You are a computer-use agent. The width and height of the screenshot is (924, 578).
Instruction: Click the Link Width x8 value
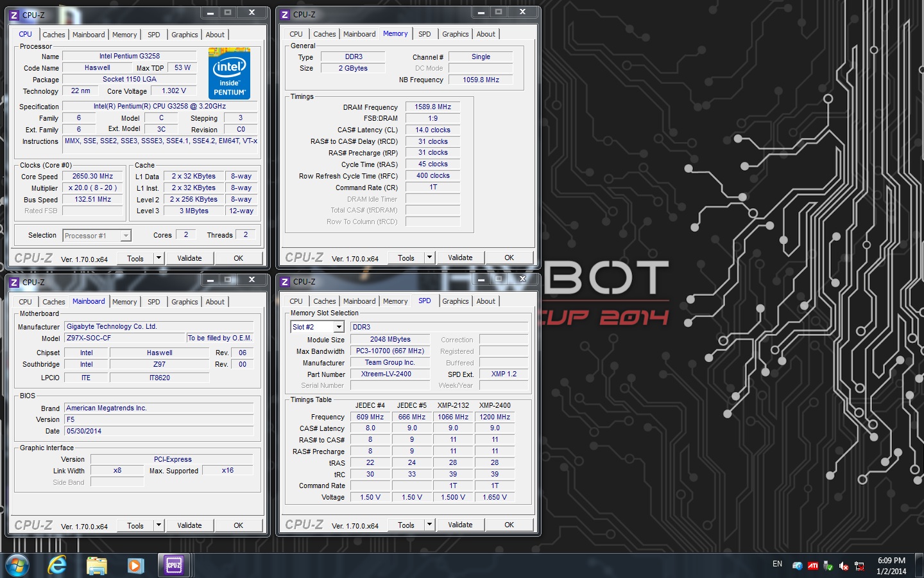(x=117, y=471)
